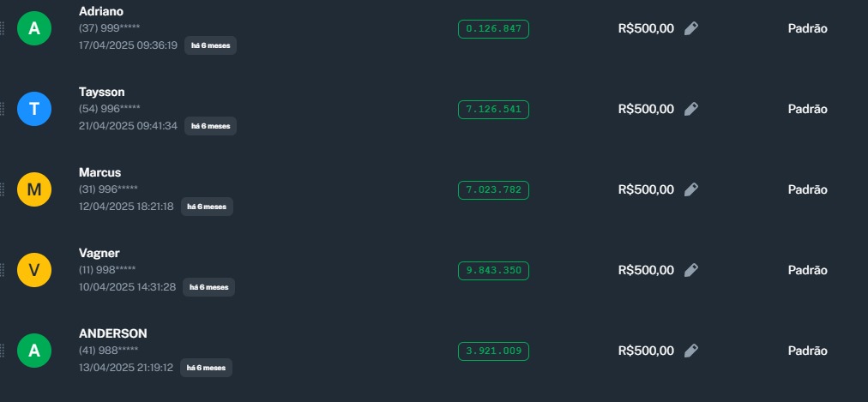Select Adriano's green avatar circle
Image resolution: width=868 pixels, height=402 pixels.
[34, 28]
